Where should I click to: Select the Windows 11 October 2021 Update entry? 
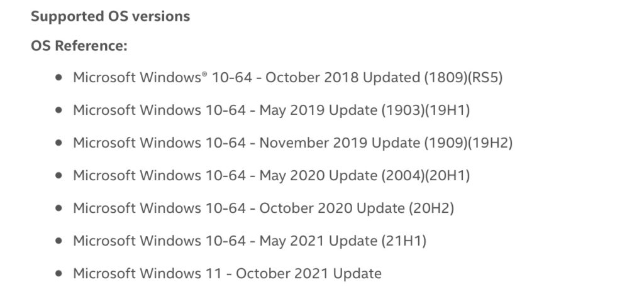tap(227, 274)
